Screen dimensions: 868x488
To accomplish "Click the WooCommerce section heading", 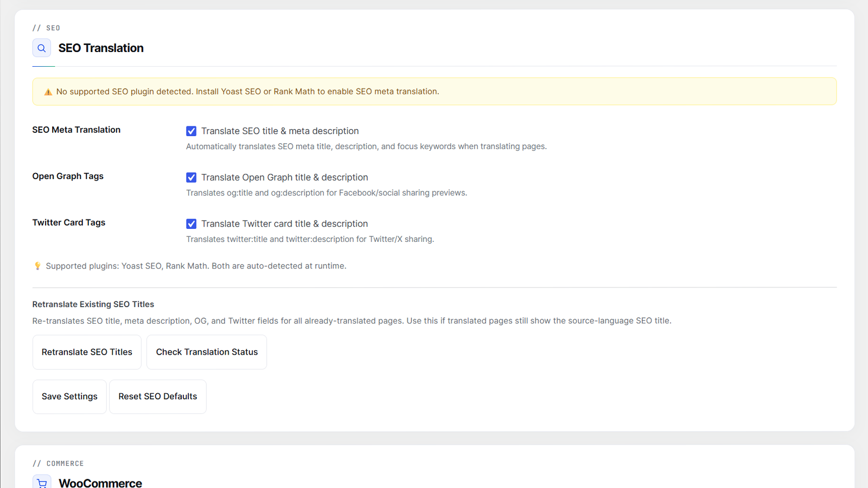I will (100, 483).
